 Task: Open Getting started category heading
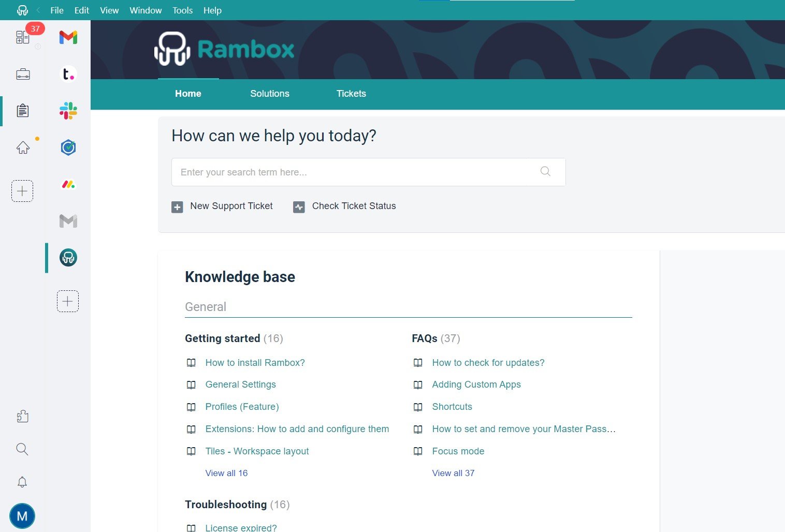(x=223, y=338)
